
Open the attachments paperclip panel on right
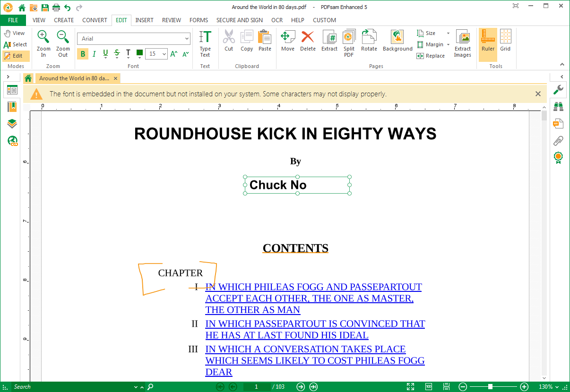(x=558, y=140)
